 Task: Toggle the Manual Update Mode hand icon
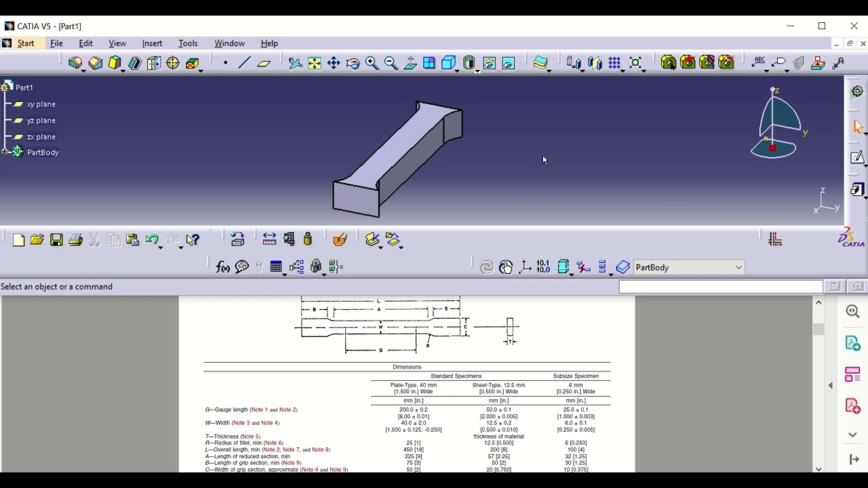tap(506, 267)
